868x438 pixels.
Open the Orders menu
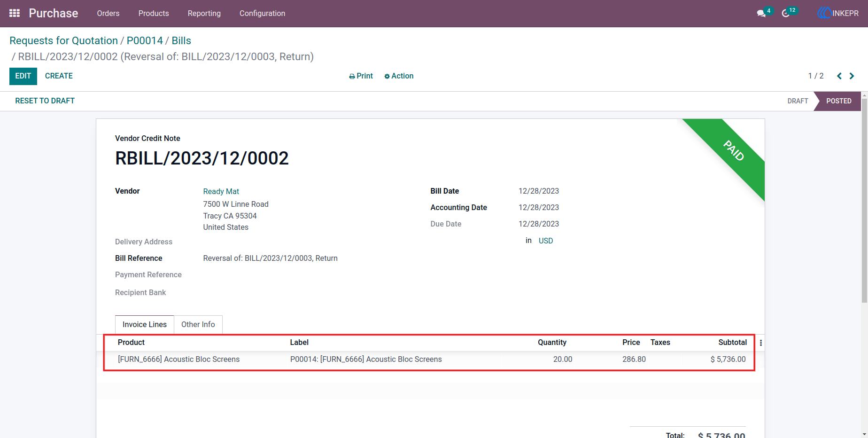click(108, 13)
